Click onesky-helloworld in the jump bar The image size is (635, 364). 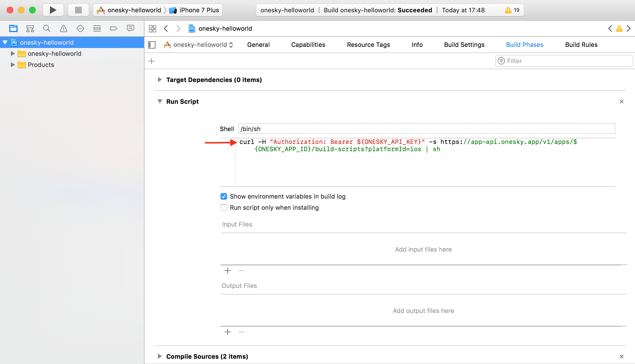pos(225,28)
